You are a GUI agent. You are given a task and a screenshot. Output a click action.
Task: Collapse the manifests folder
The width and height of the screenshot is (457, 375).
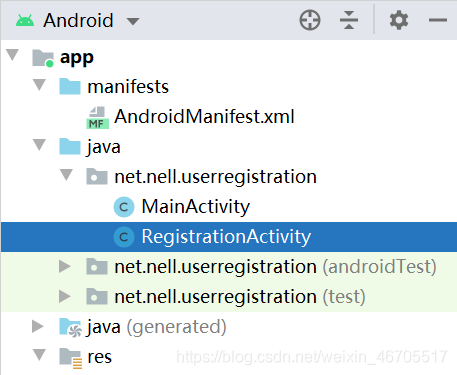coord(39,85)
